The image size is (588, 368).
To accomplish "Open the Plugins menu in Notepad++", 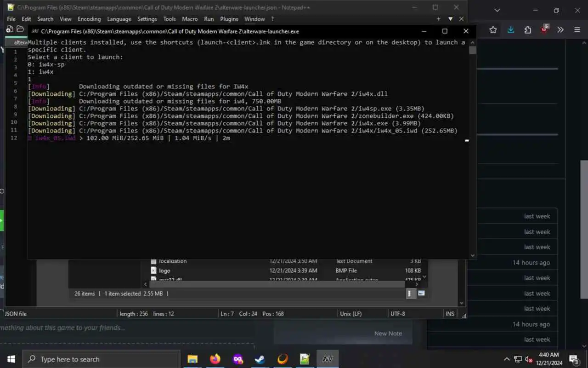I will click(229, 19).
